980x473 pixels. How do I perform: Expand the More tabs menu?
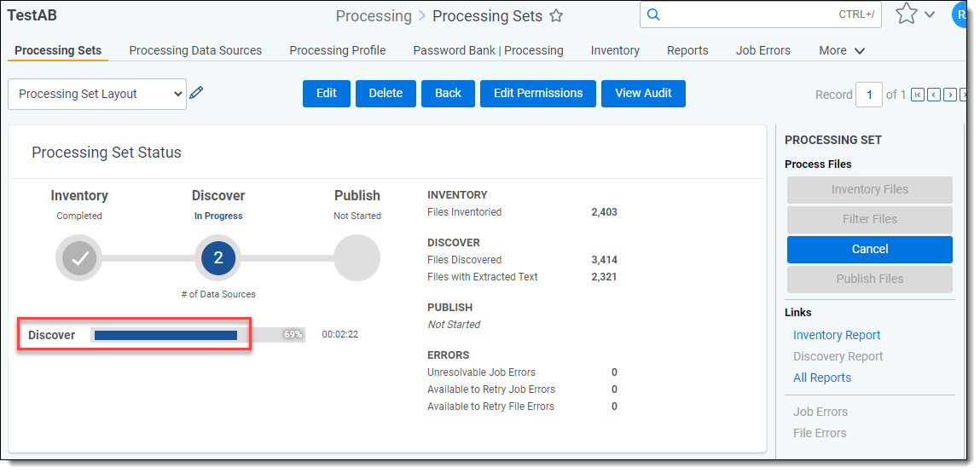point(842,50)
